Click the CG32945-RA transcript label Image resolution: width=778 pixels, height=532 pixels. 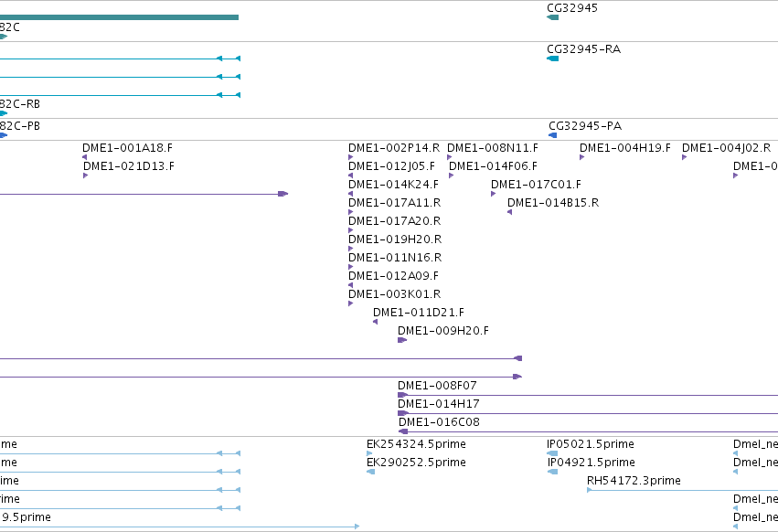coord(583,49)
